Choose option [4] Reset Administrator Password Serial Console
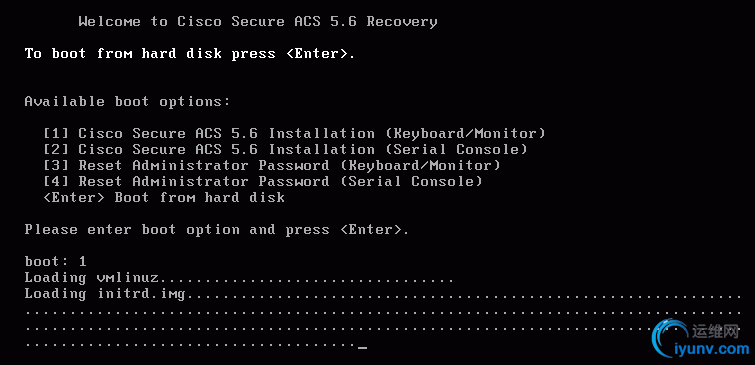Viewport: 755px width, 365px height. coord(263,182)
